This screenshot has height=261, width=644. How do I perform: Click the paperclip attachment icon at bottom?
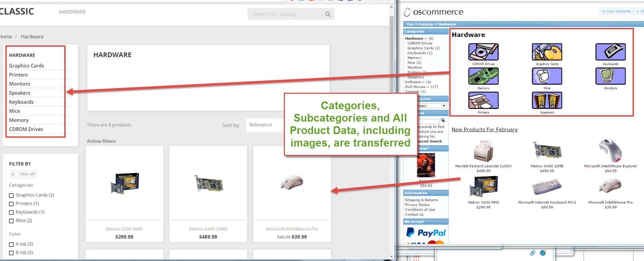pos(532,253)
